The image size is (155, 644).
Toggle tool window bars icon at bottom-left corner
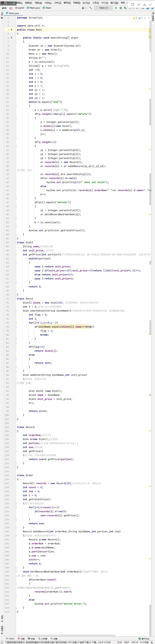click(2, 642)
